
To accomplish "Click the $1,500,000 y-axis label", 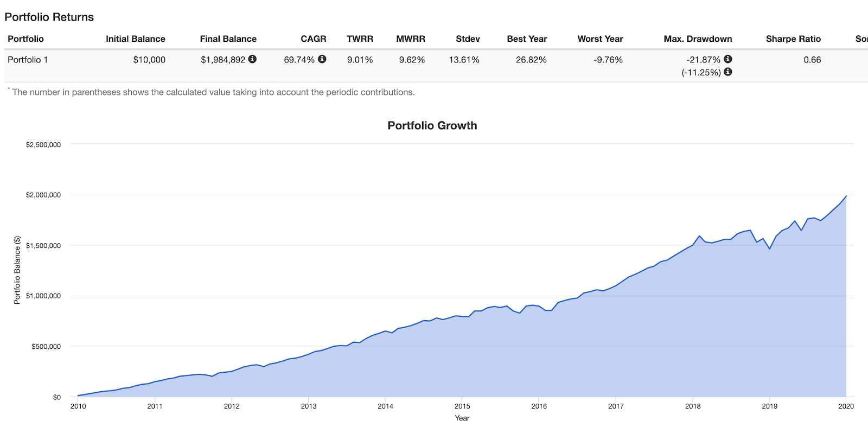I will (43, 245).
